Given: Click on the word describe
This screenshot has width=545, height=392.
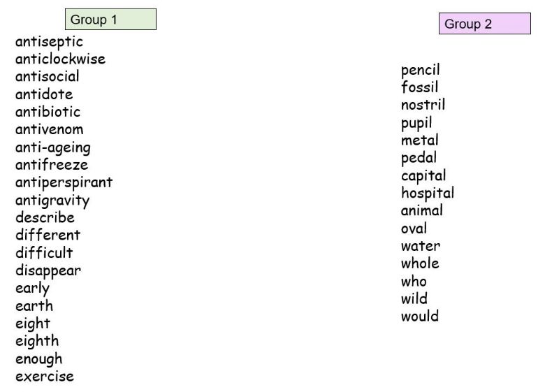Looking at the screenshot, I should 45,217.
